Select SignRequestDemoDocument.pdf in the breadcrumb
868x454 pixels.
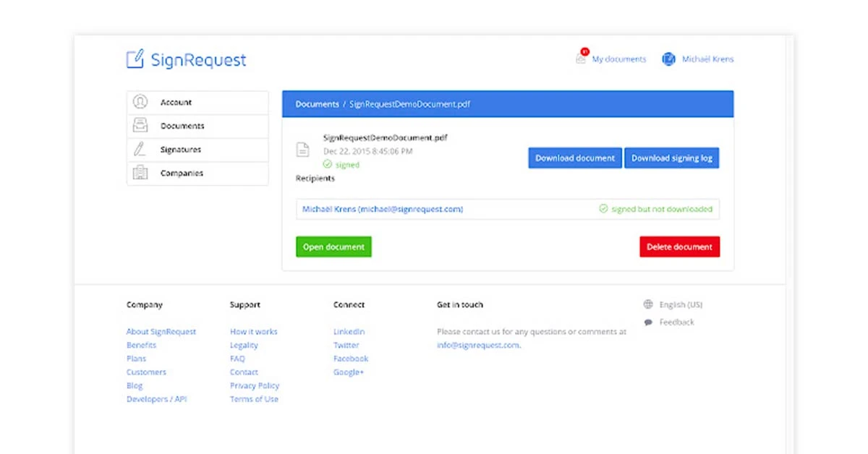(x=409, y=104)
